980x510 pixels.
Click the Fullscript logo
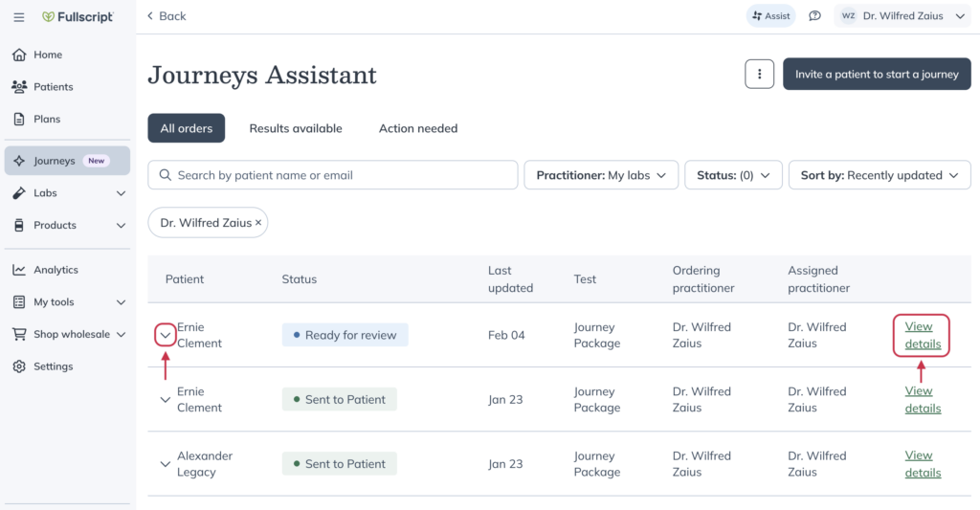(x=78, y=17)
